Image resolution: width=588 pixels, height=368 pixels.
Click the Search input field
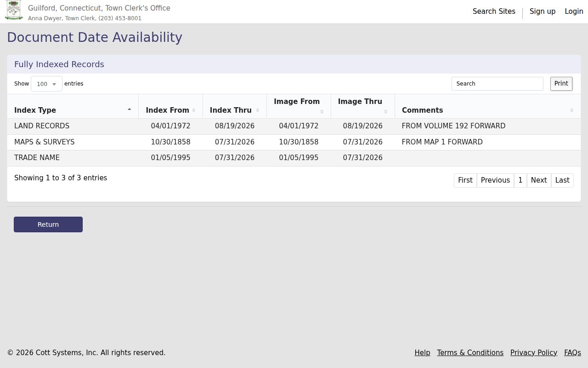[x=498, y=84]
